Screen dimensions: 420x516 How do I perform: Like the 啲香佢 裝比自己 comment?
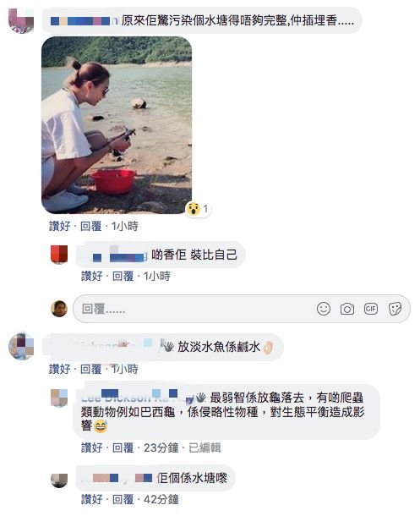(91, 276)
